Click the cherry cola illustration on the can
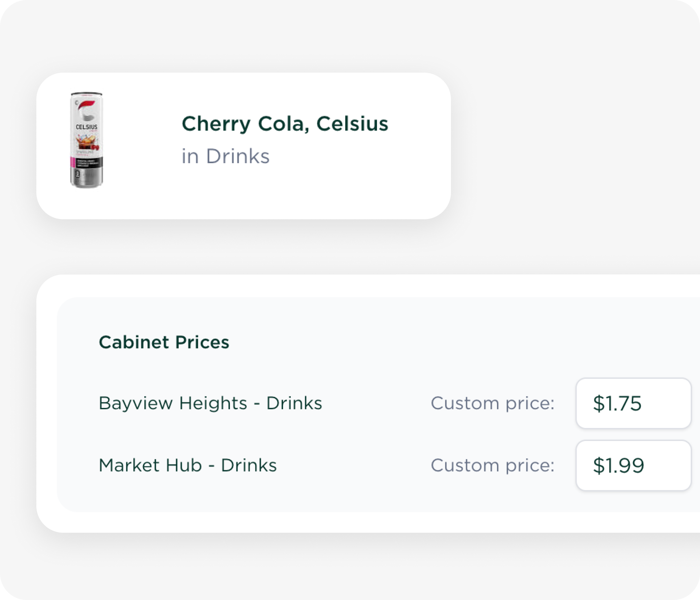The image size is (700, 600). coord(87,143)
